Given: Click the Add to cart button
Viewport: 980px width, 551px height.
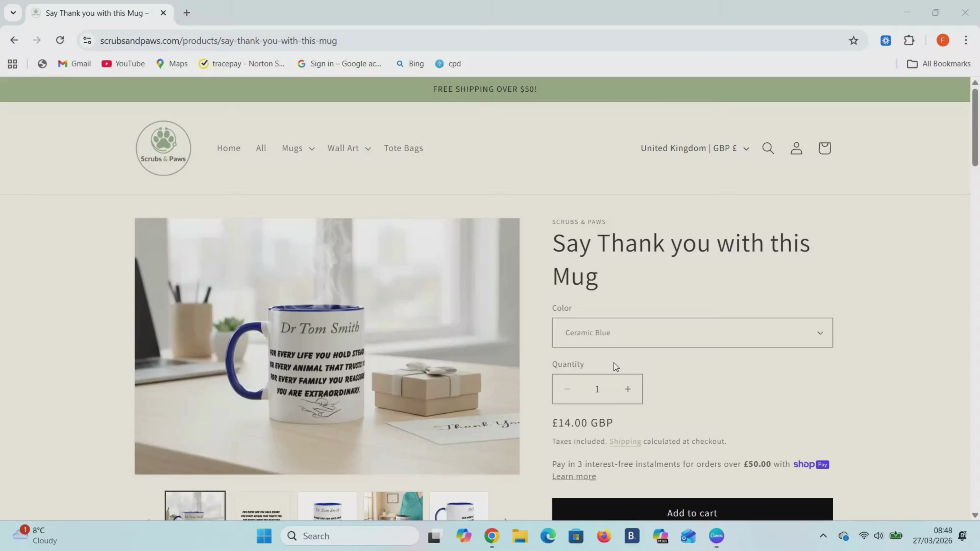Looking at the screenshot, I should 692,510.
